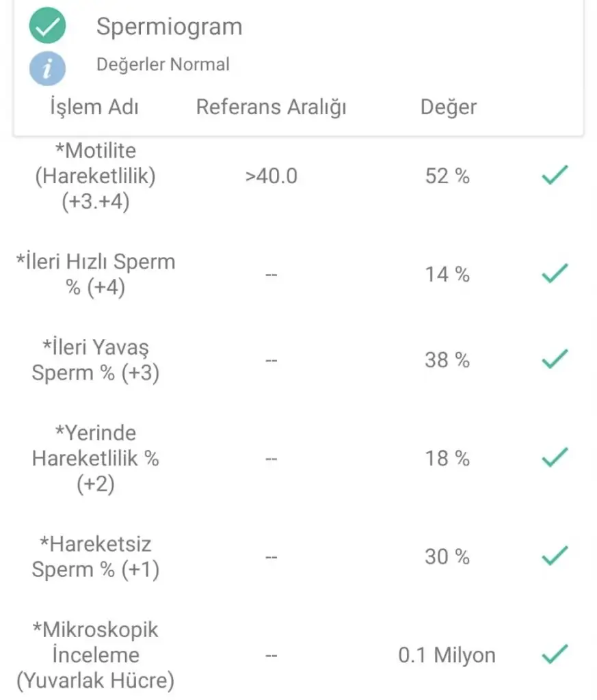Select the Mikroskopik İnceleme row label

pyautogui.click(x=96, y=655)
